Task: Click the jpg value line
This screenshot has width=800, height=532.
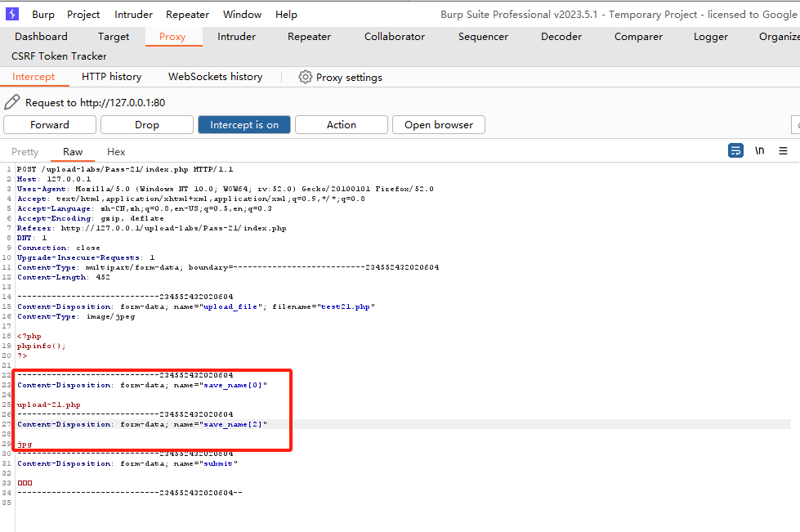Action: [25, 445]
